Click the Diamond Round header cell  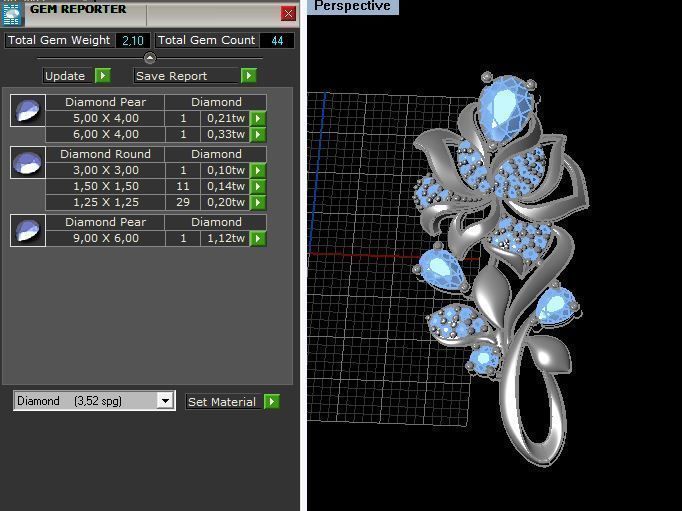106,154
